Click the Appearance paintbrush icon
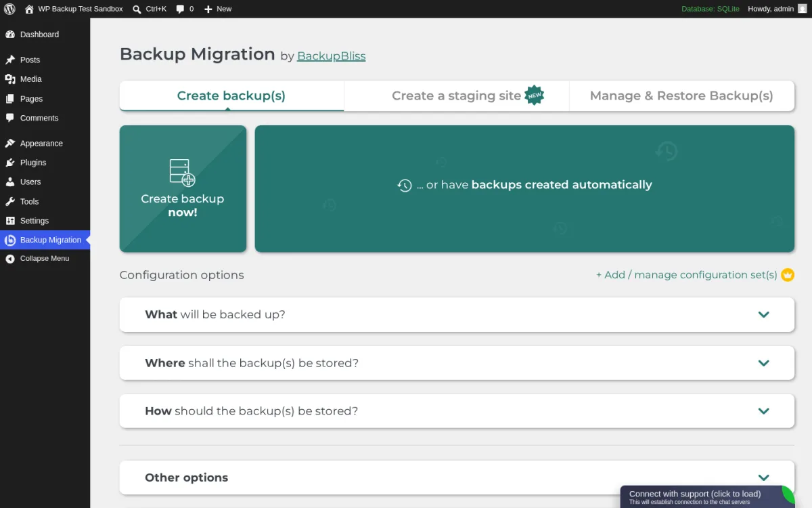Viewport: 812px width, 508px height. 10,144
